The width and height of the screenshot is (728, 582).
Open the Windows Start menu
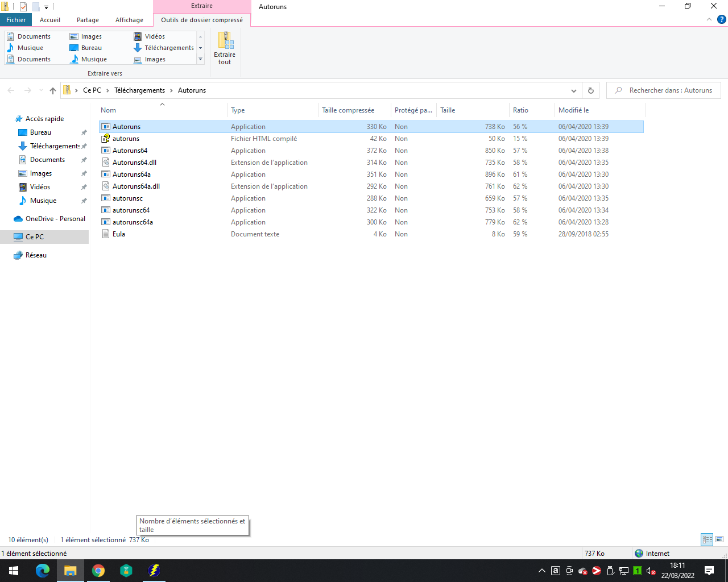point(14,571)
